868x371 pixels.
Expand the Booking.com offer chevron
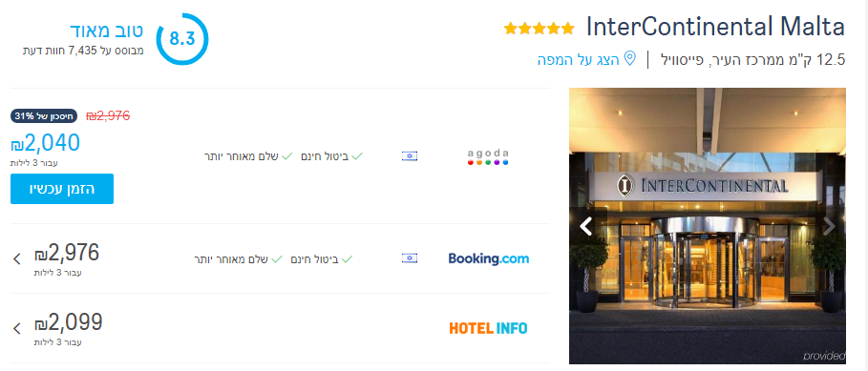tap(17, 258)
